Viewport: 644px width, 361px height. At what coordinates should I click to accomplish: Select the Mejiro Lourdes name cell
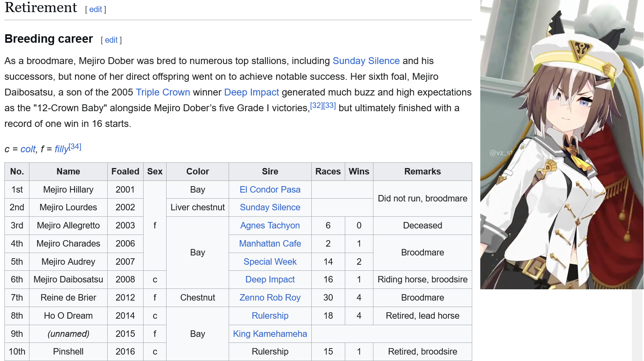point(69,207)
